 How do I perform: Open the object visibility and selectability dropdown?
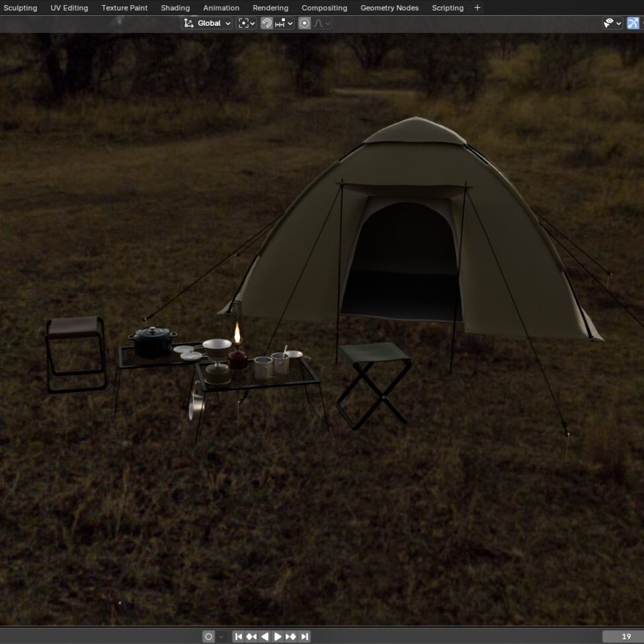pos(612,23)
